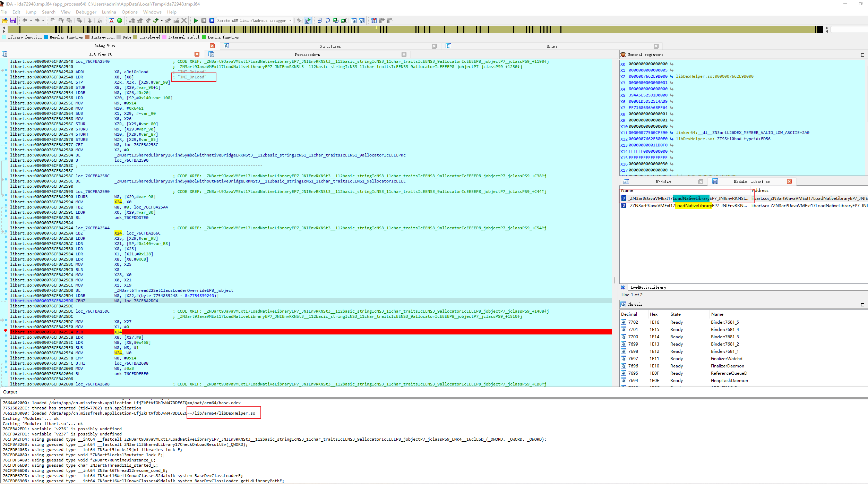Click the Step into icon
The width and height of the screenshot is (868, 484).
tap(319, 20)
